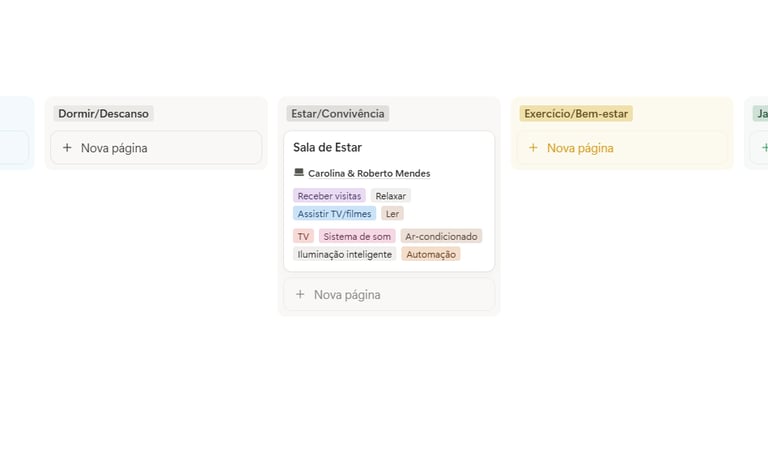Select the Estar/Convivência group header label
Image resolution: width=768 pixels, height=457 pixels.
tap(337, 114)
